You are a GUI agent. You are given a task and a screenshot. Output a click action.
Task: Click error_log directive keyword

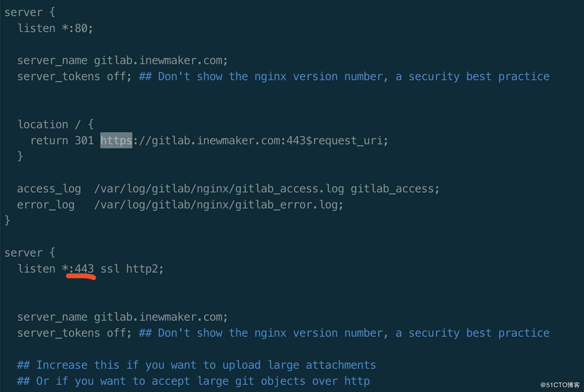click(46, 205)
